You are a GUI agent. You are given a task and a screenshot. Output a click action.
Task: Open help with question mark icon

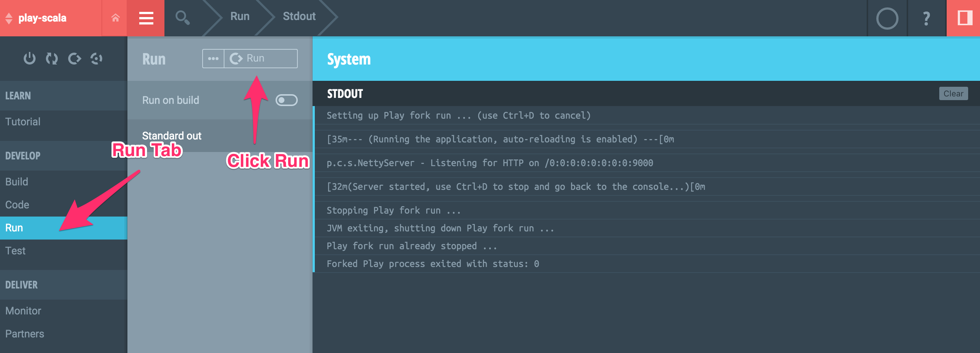coord(926,18)
